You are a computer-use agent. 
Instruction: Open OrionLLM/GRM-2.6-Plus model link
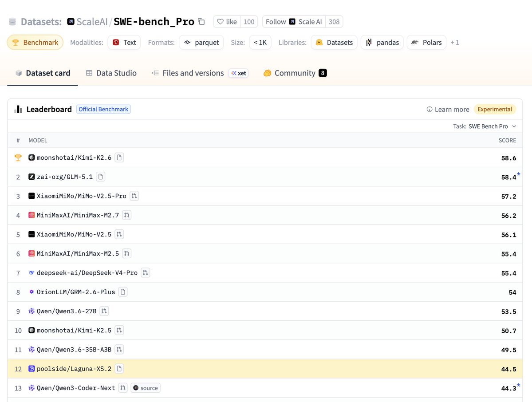[76, 292]
